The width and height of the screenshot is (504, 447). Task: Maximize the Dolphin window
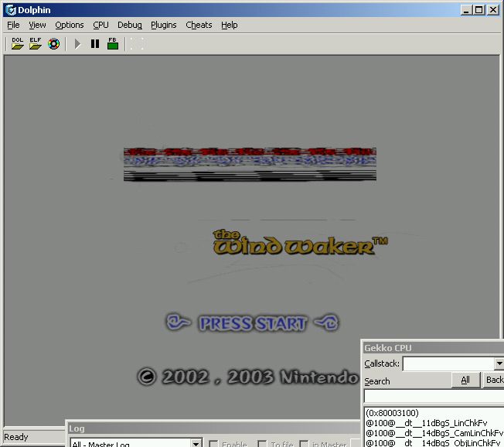(479, 10)
